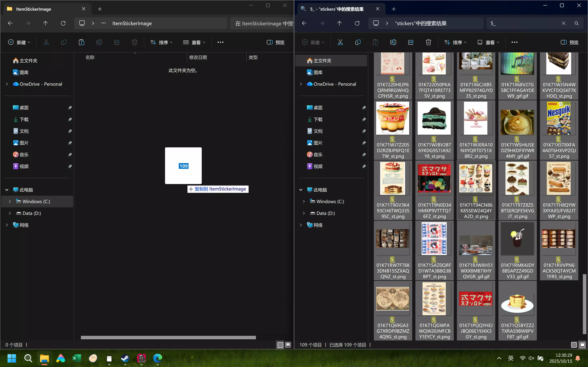Toggle the preview pane in ItemStickerImage window
The height and width of the screenshot is (367, 588).
(276, 42)
